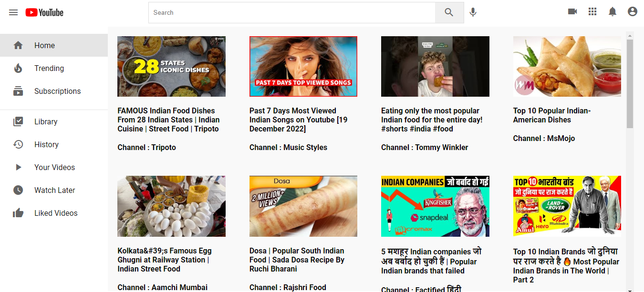Click 'Channel : Aamchi Mumbai' text
Viewport: 644px width, 292px height.
[x=163, y=288]
